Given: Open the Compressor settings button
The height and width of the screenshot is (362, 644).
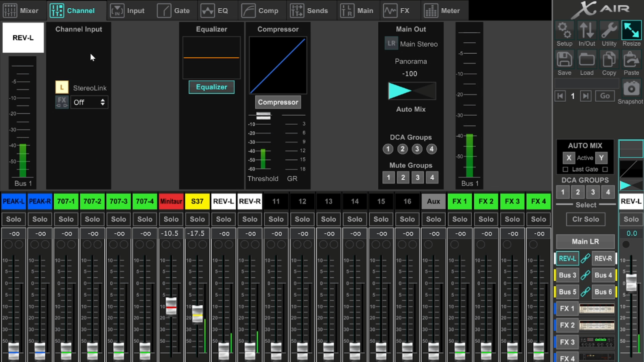Looking at the screenshot, I should (x=278, y=102).
